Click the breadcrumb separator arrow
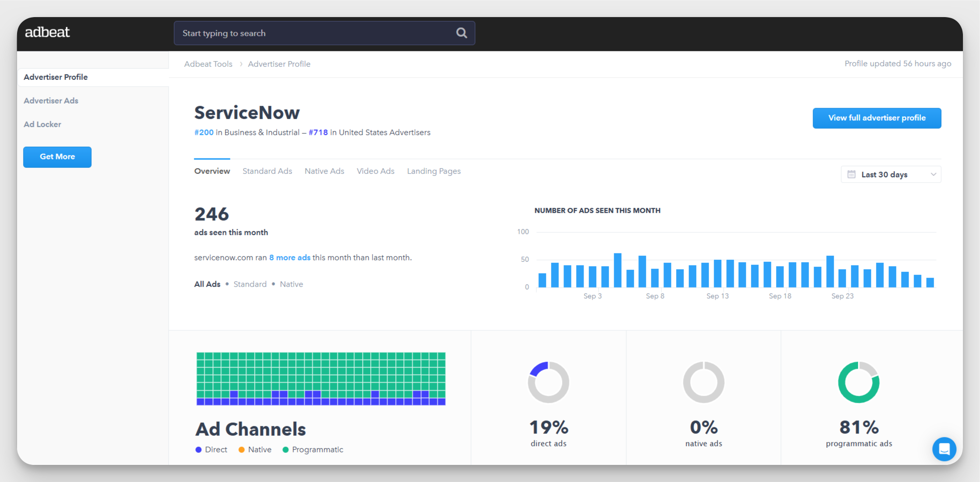980x482 pixels. pyautogui.click(x=241, y=64)
